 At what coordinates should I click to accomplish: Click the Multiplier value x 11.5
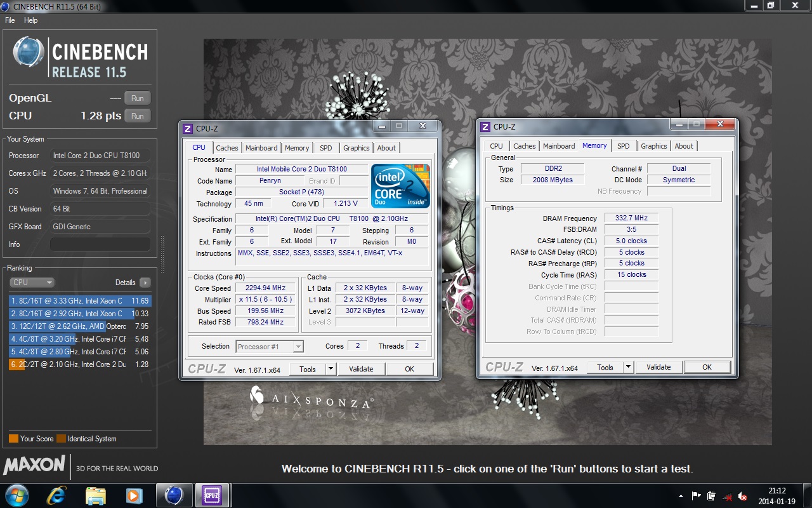click(x=265, y=300)
